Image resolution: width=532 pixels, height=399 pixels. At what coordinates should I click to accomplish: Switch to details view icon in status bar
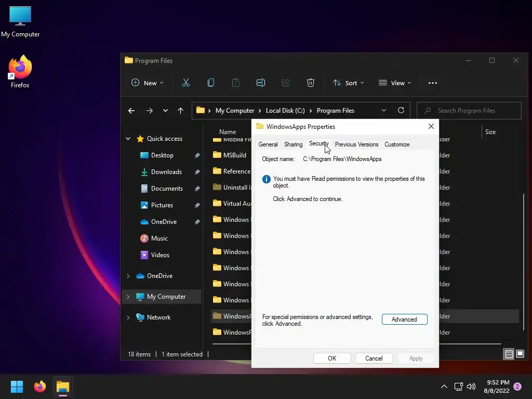(x=509, y=354)
